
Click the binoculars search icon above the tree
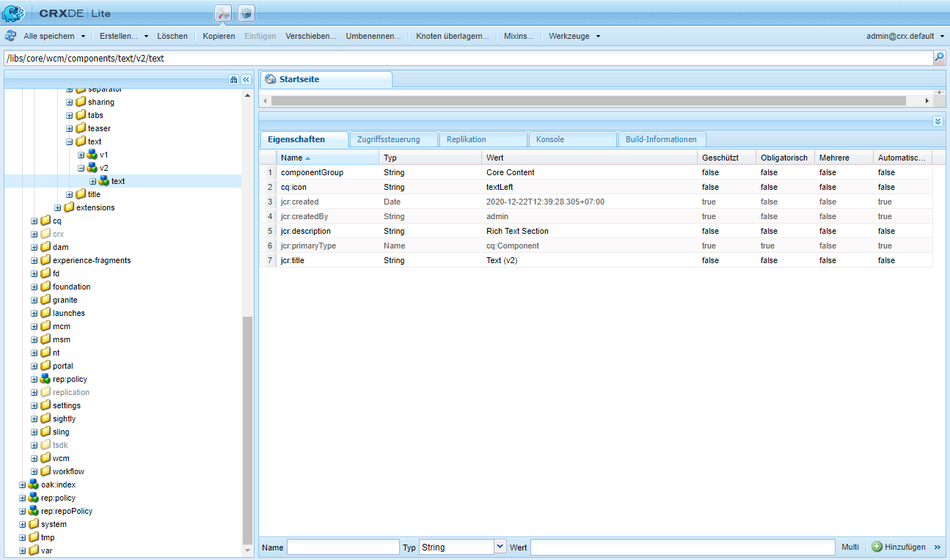234,79
